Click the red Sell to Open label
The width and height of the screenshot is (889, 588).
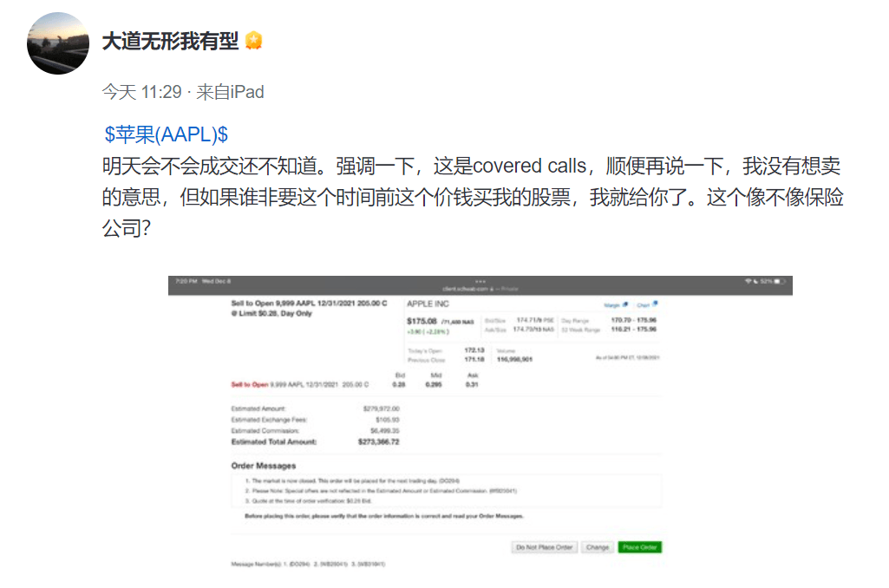click(x=250, y=384)
